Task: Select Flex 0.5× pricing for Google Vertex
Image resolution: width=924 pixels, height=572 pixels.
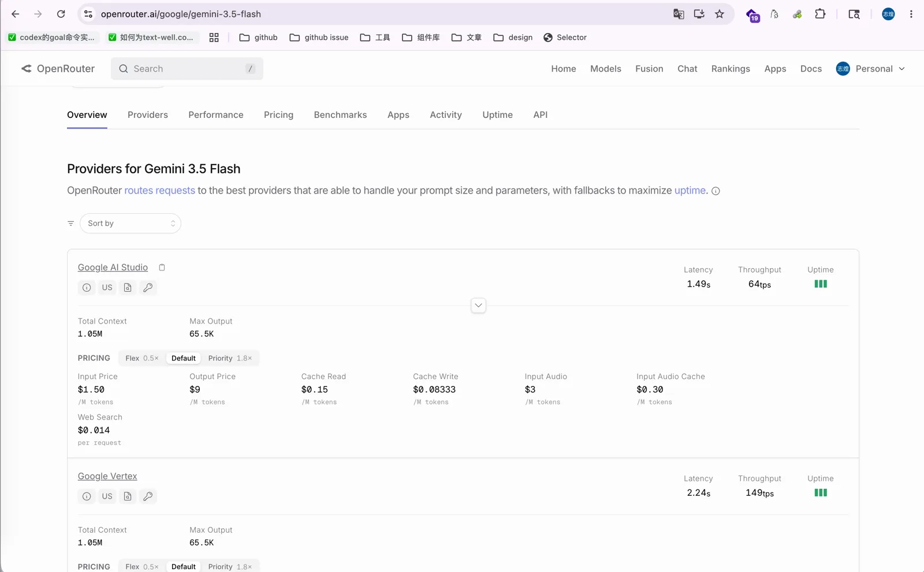Action: pyautogui.click(x=142, y=567)
